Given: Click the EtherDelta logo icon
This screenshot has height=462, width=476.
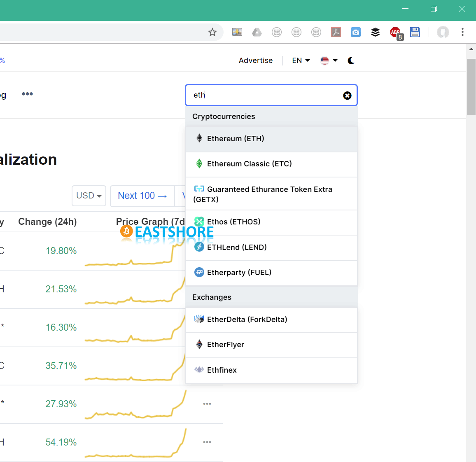Looking at the screenshot, I should (199, 319).
